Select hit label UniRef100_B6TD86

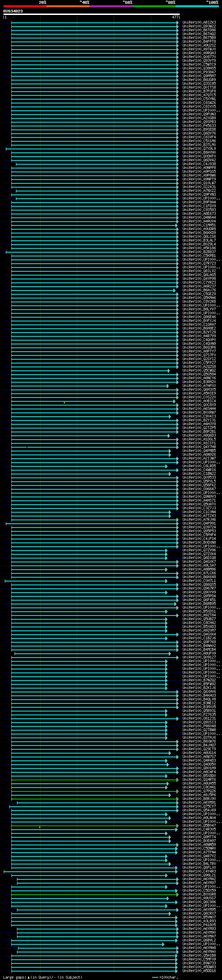point(199,30)
